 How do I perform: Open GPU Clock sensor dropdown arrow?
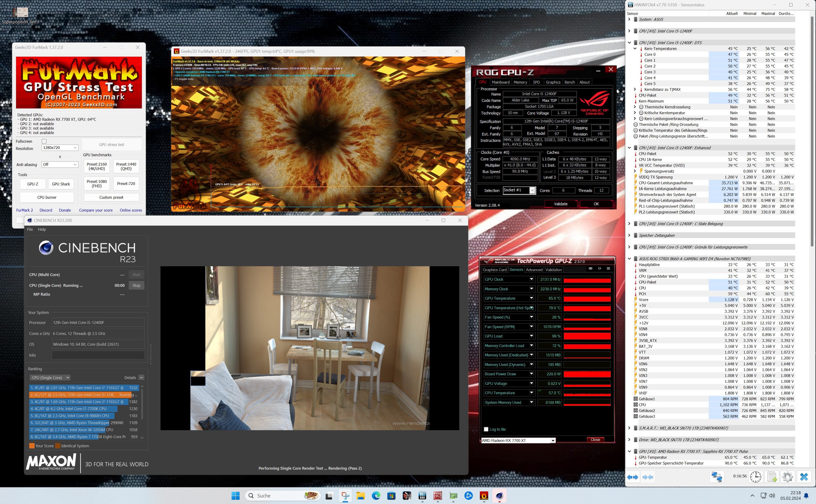pos(531,279)
